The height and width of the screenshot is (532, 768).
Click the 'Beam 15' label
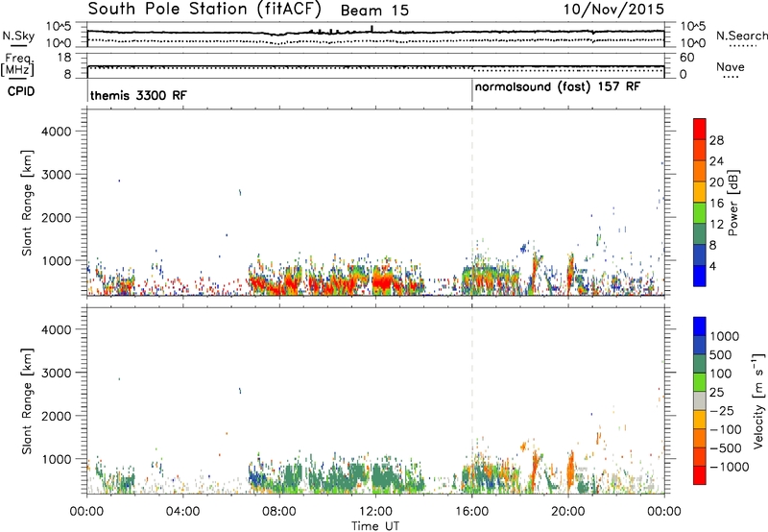tap(374, 11)
